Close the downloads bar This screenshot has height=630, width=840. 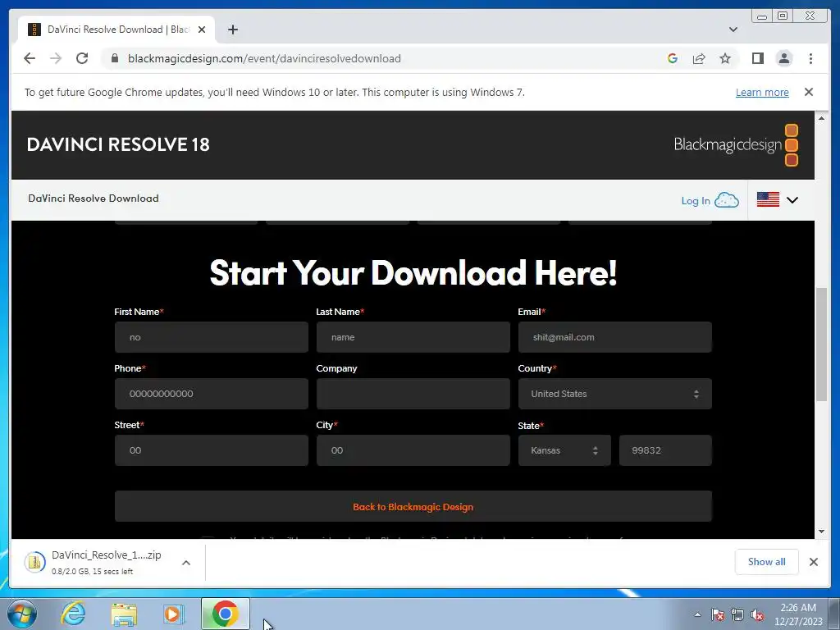(x=814, y=562)
